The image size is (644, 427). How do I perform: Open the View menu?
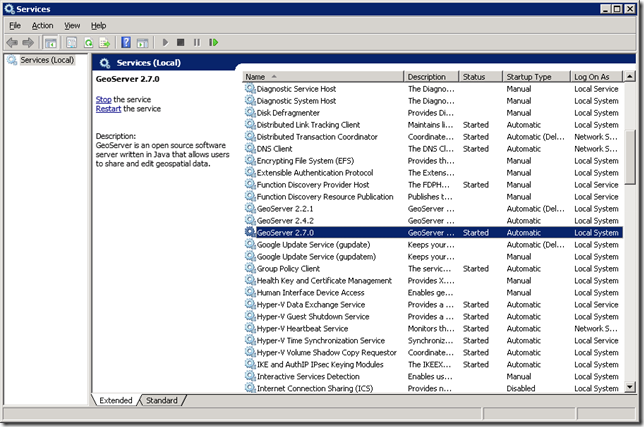[x=72, y=25]
